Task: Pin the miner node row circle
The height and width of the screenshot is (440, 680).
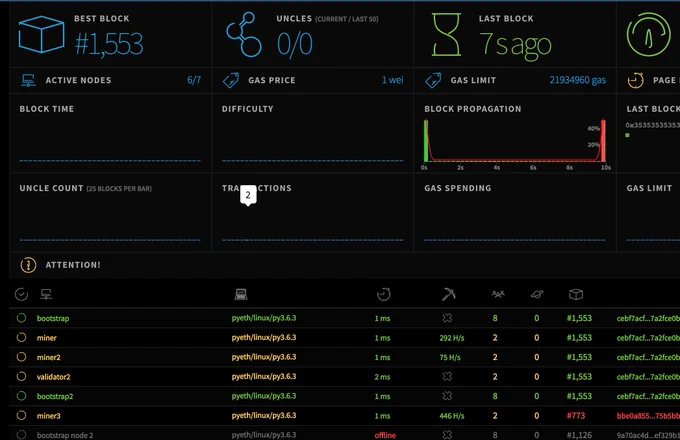Action: coord(21,337)
